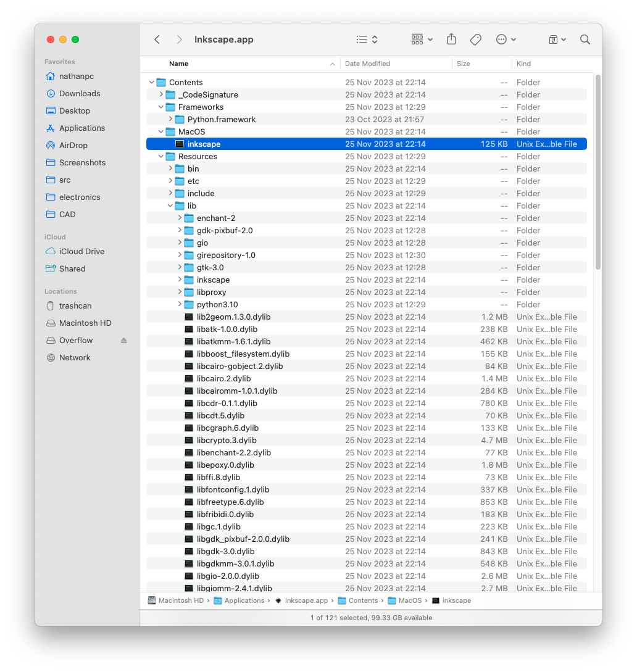Open the more actions ellipsis menu
The image size is (637, 672).
pyautogui.click(x=506, y=39)
